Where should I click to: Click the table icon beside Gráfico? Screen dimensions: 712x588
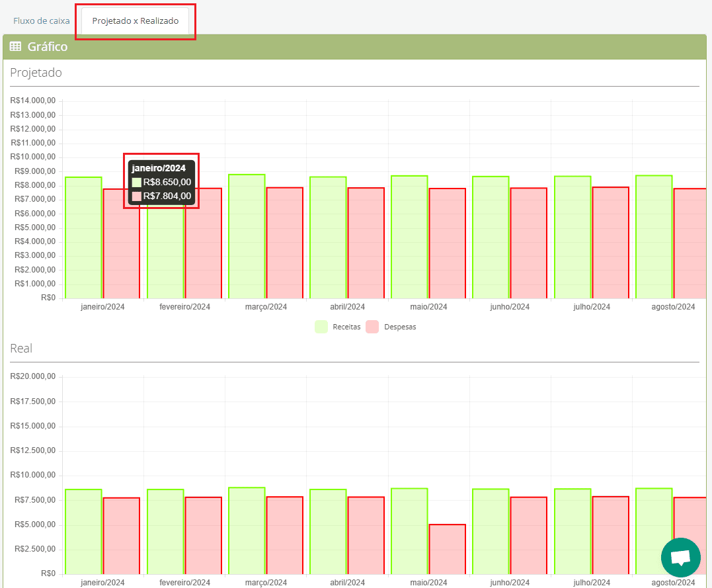(15, 46)
